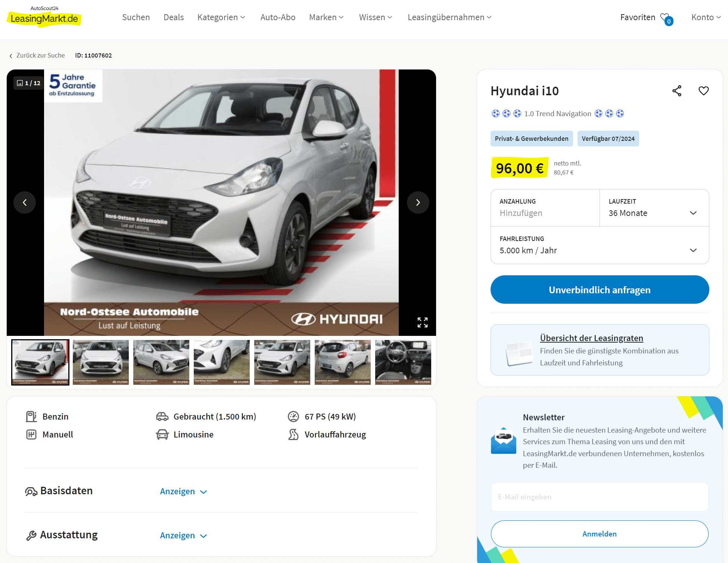Click Anzahlung Hinzufügen field

(x=545, y=208)
